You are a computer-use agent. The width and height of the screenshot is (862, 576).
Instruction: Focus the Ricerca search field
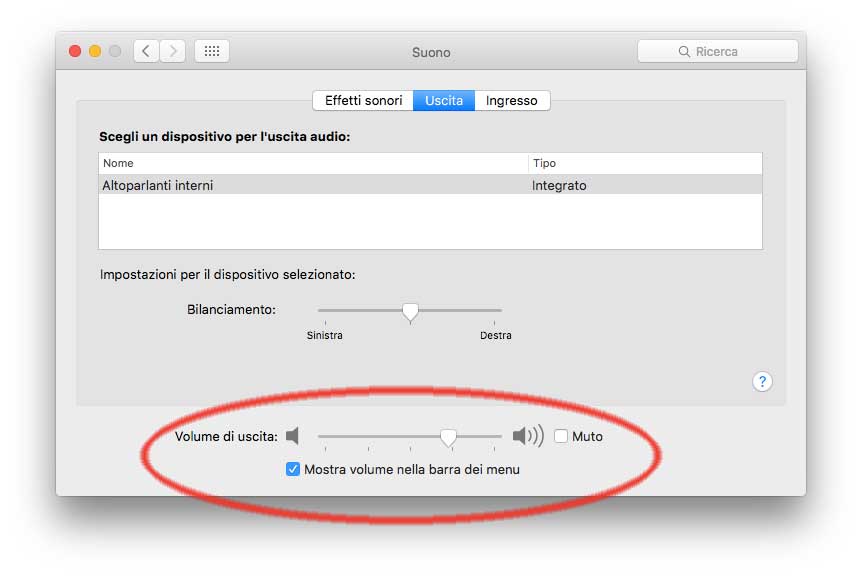(717, 51)
